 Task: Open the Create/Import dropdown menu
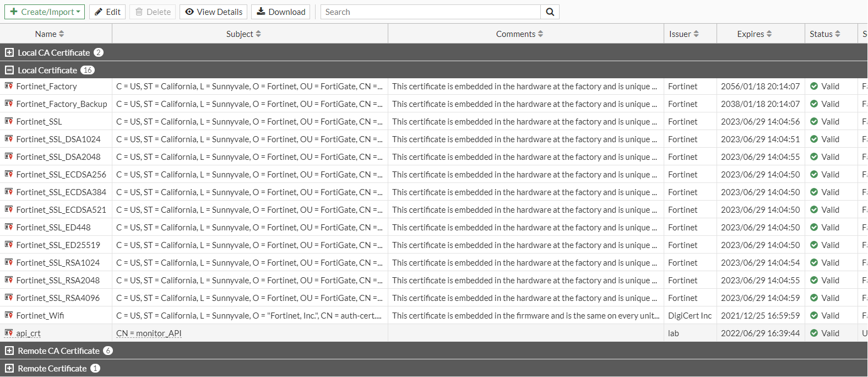(x=45, y=12)
